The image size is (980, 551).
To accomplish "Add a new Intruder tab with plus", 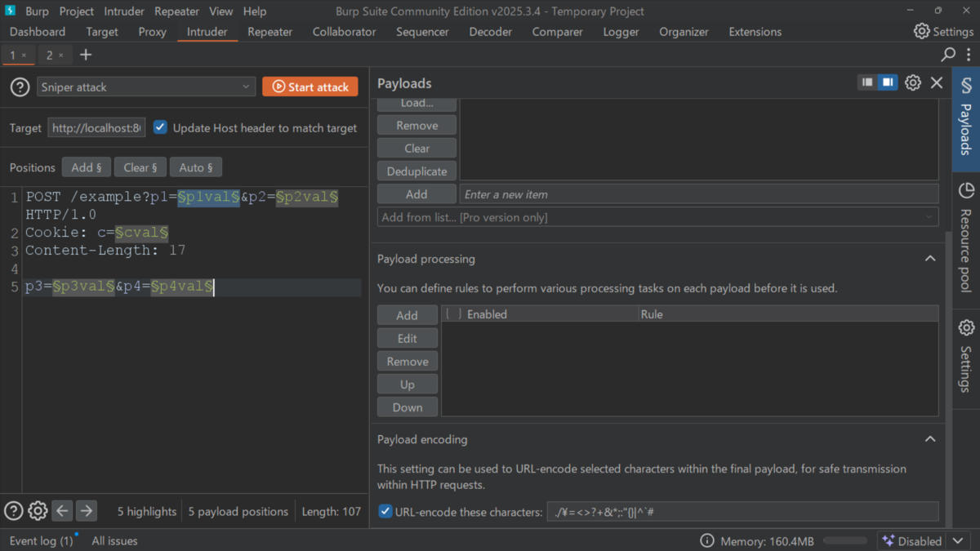I will tap(86, 55).
